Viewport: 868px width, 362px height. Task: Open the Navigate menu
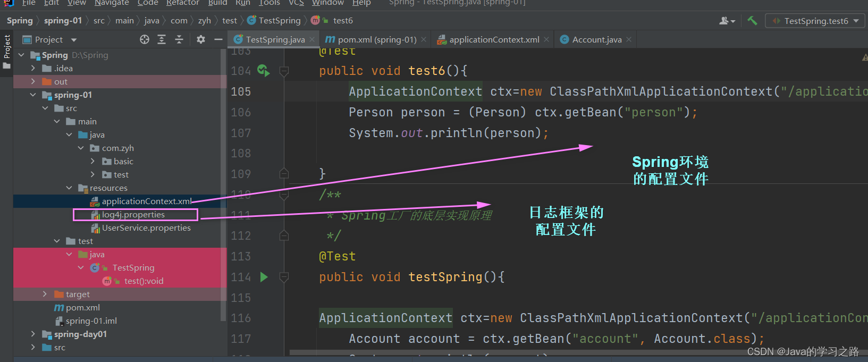point(112,3)
